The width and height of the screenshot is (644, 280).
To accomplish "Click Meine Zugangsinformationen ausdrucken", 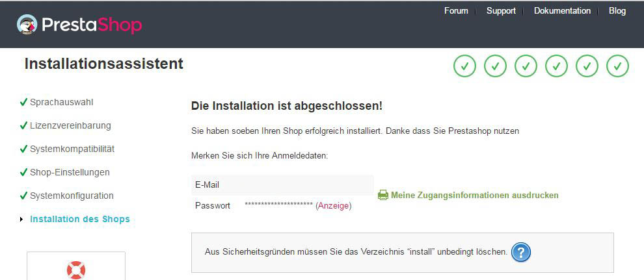I will (x=475, y=195).
